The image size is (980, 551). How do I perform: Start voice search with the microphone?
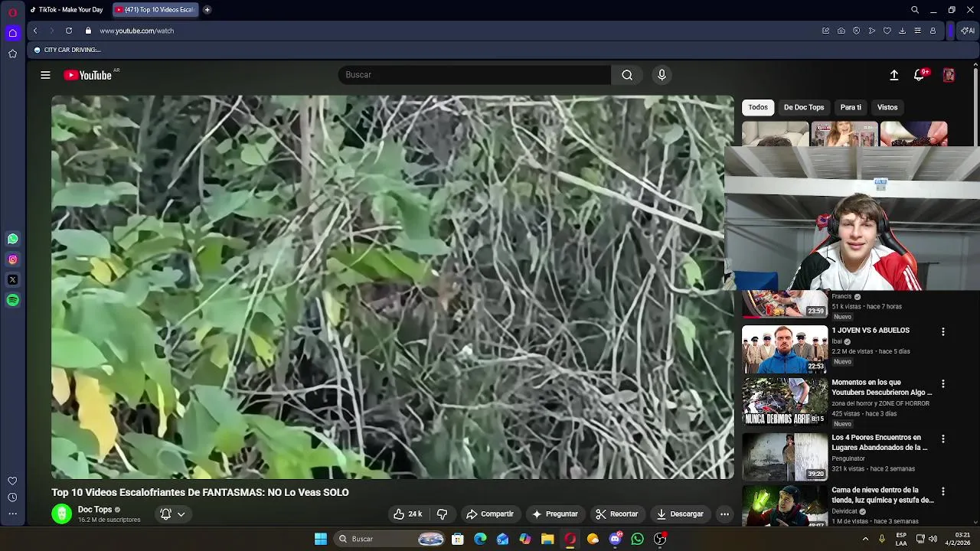(x=662, y=75)
